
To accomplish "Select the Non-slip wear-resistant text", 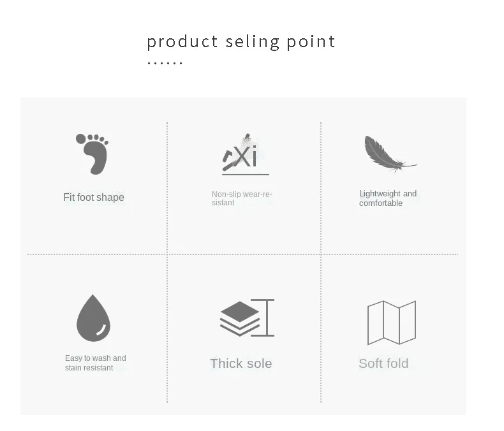I will [242, 198].
